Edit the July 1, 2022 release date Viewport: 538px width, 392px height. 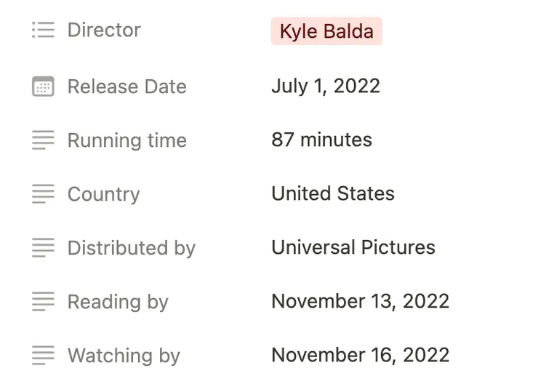point(325,86)
